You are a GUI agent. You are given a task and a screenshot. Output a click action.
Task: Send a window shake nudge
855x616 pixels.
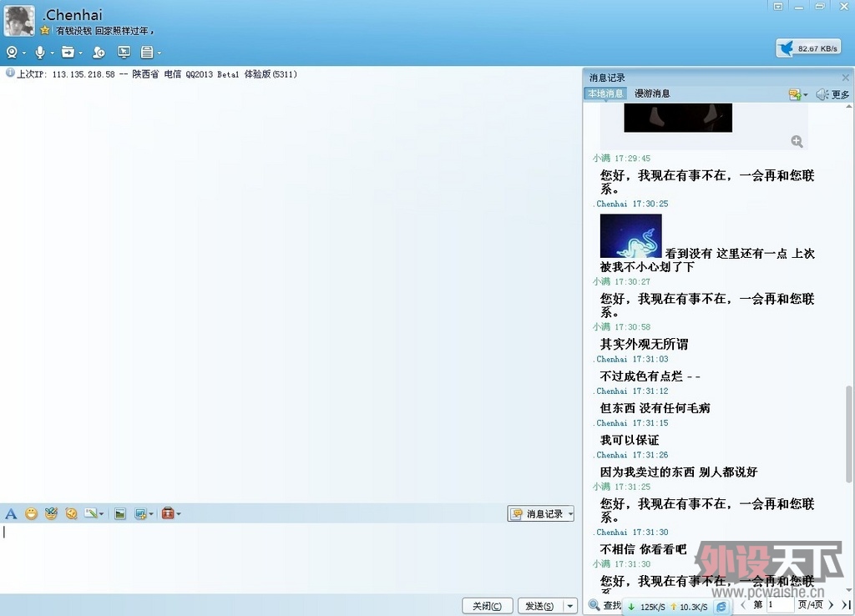click(x=71, y=513)
